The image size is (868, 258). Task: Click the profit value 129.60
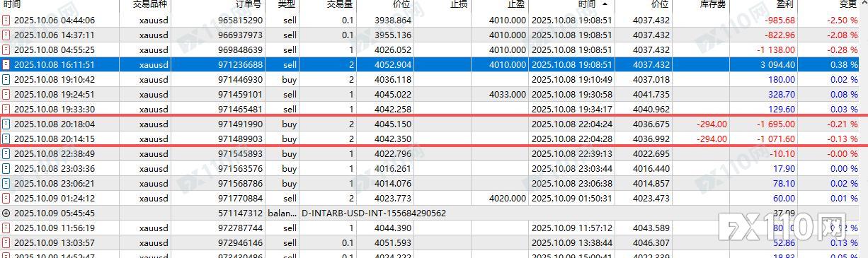[782, 109]
